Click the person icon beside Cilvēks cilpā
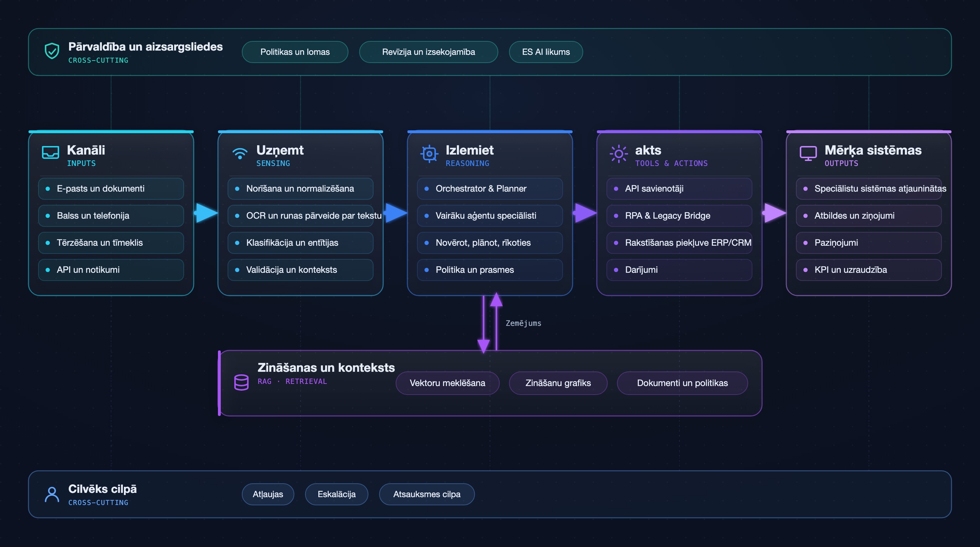The image size is (980, 547). [52, 494]
